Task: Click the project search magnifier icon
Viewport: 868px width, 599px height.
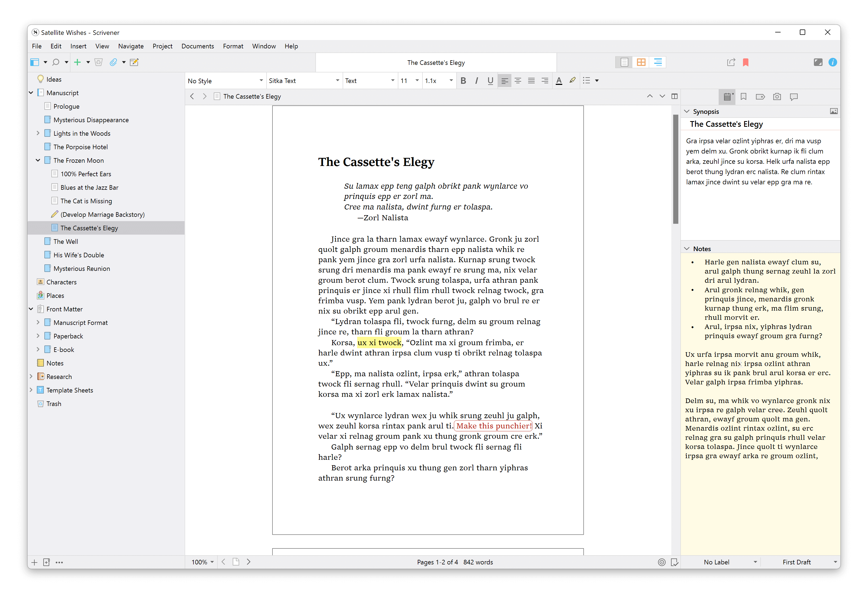Action: (55, 62)
